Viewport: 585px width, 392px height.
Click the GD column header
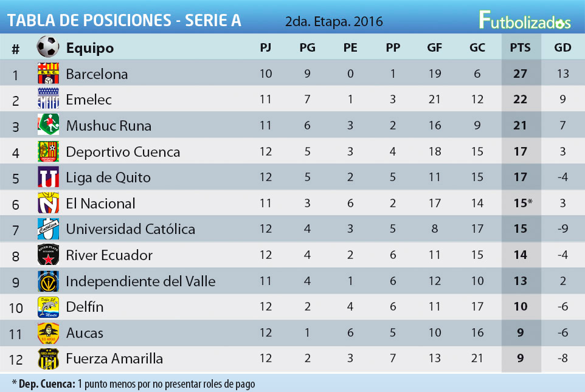[x=562, y=47]
